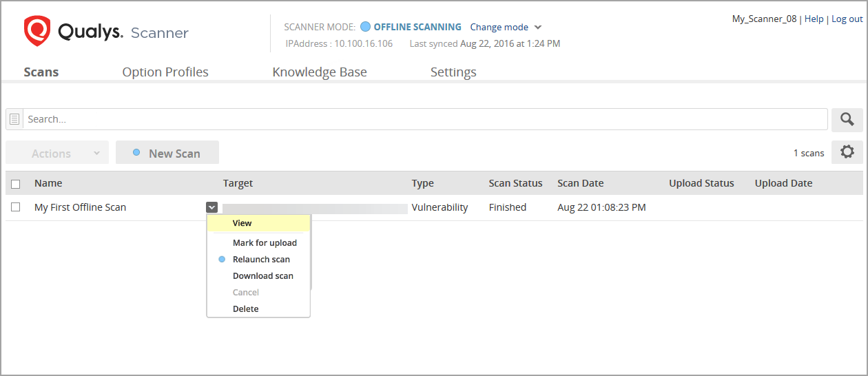This screenshot has height=376, width=868.
Task: Click the Log out link
Action: (x=847, y=19)
